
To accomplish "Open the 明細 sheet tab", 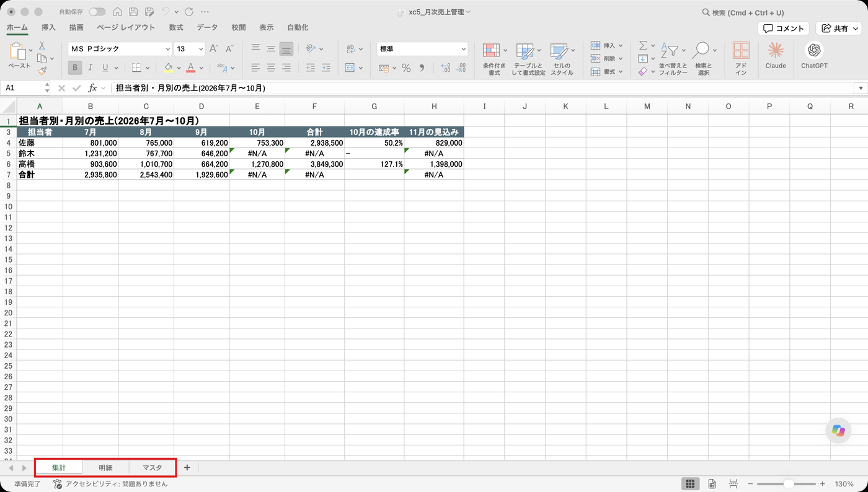I will pyautogui.click(x=105, y=468).
